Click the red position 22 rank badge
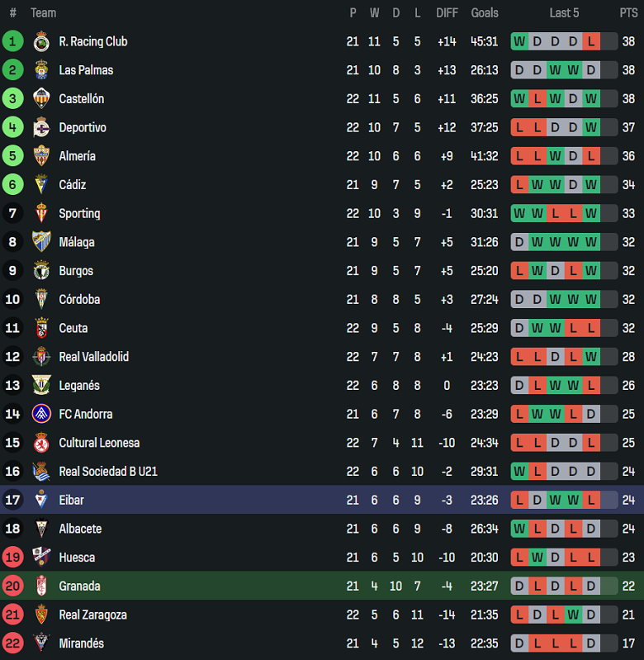The image size is (644, 660). click(x=13, y=643)
